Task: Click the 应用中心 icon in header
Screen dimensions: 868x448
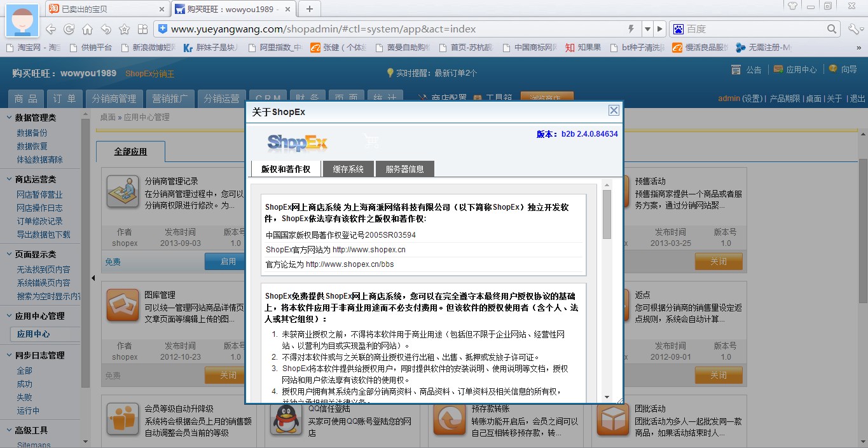Action: tap(778, 69)
